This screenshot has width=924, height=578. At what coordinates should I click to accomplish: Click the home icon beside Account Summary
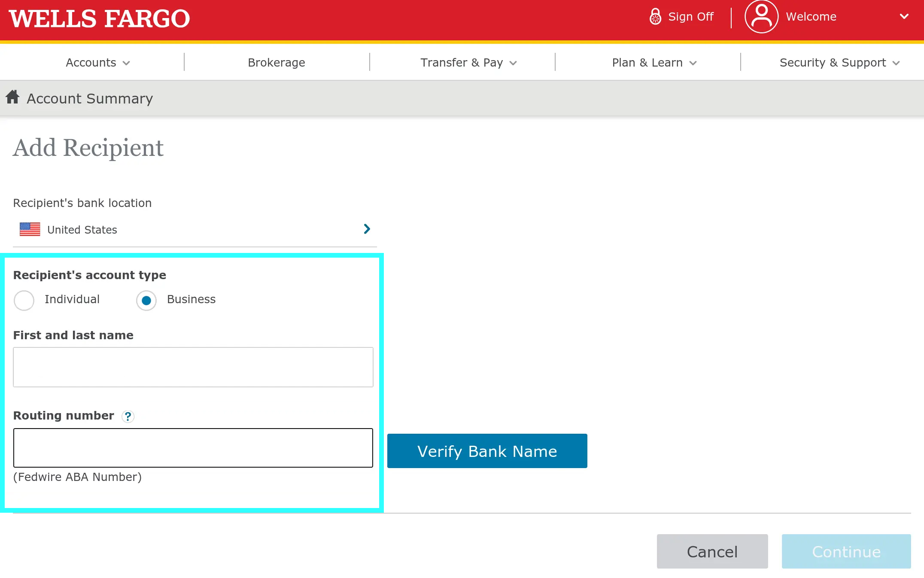point(12,97)
